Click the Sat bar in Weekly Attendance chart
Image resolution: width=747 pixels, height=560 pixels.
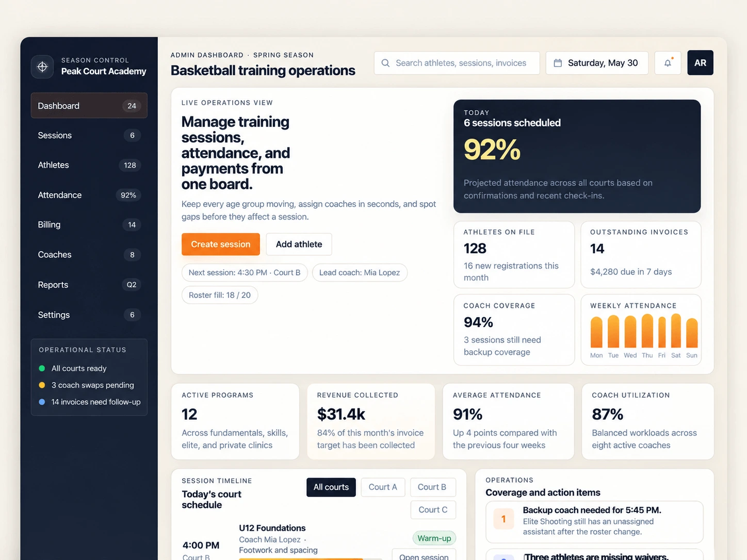tap(676, 331)
